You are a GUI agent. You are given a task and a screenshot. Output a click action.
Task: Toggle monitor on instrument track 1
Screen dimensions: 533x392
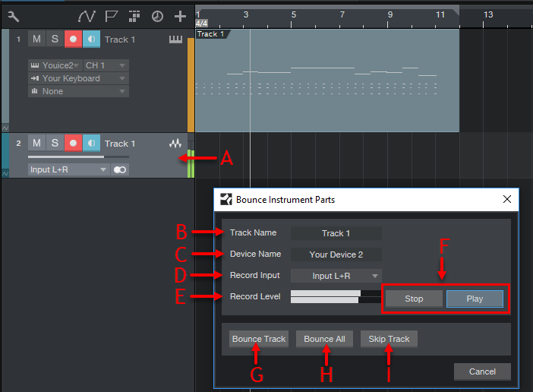tap(91, 39)
